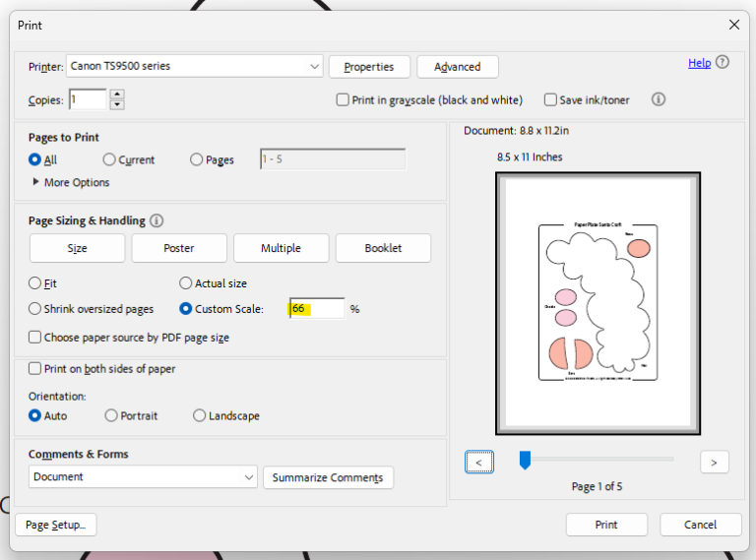Open printer Properties

(369, 67)
